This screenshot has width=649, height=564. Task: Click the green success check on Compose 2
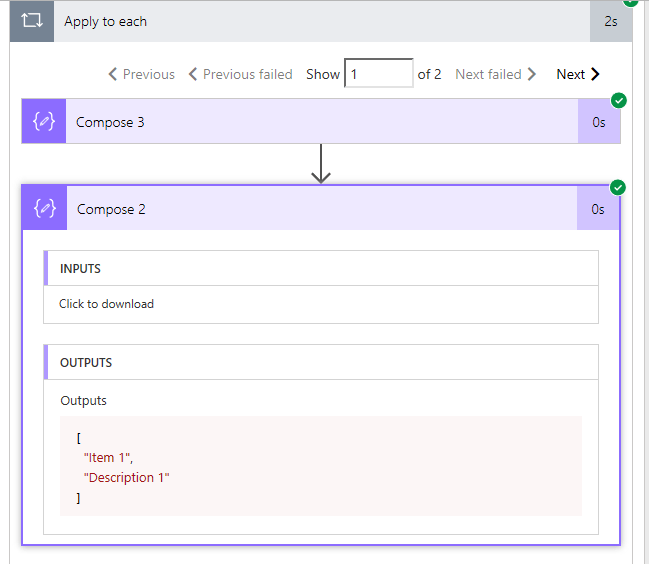(618, 187)
